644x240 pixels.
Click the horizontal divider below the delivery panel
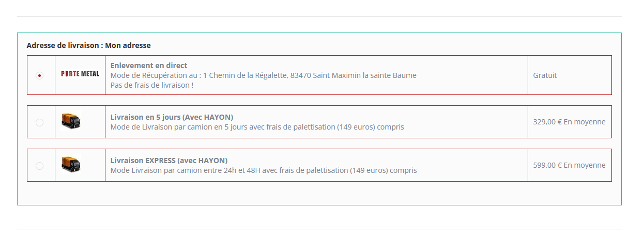click(x=319, y=230)
